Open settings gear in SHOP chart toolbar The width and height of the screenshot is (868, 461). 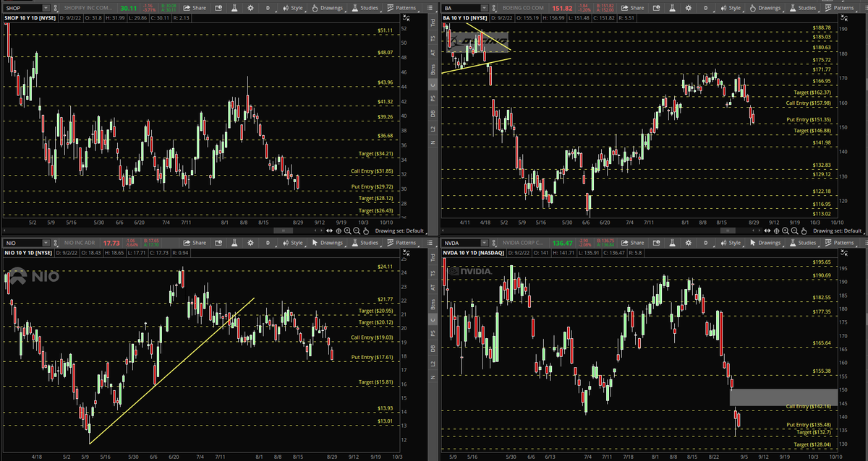(250, 8)
